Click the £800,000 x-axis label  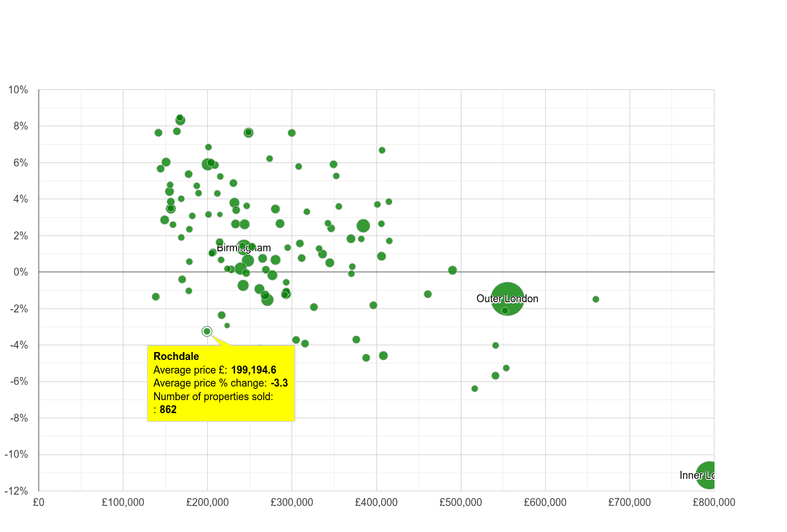715,502
